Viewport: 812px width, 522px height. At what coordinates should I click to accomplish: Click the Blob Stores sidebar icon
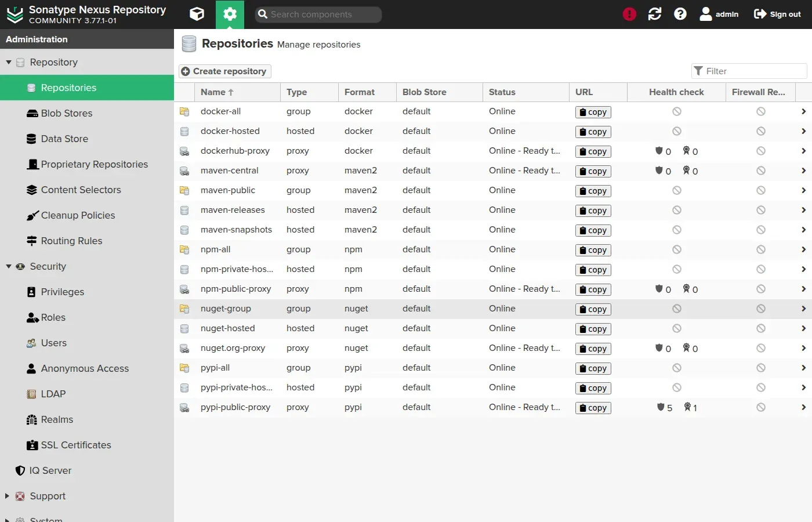tap(32, 114)
